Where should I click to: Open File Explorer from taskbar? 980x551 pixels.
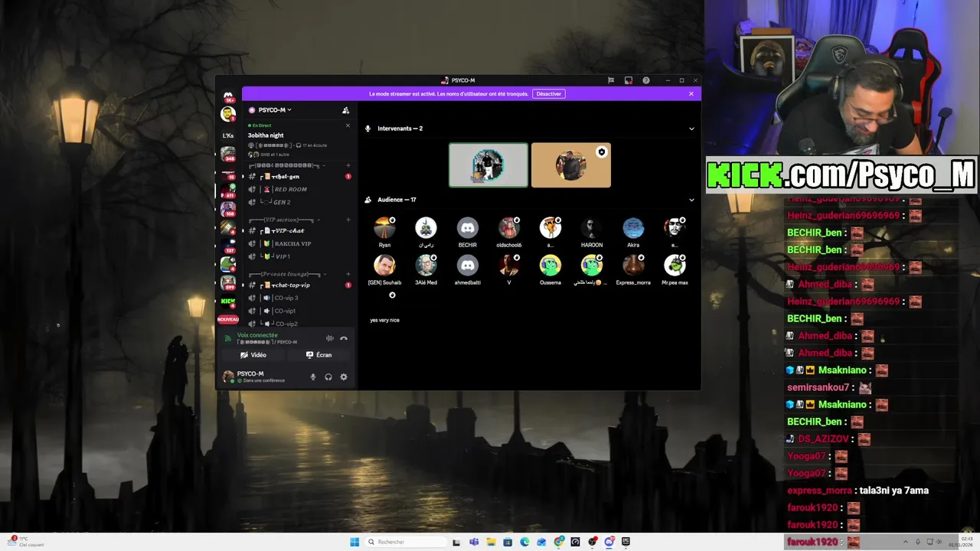(x=491, y=542)
